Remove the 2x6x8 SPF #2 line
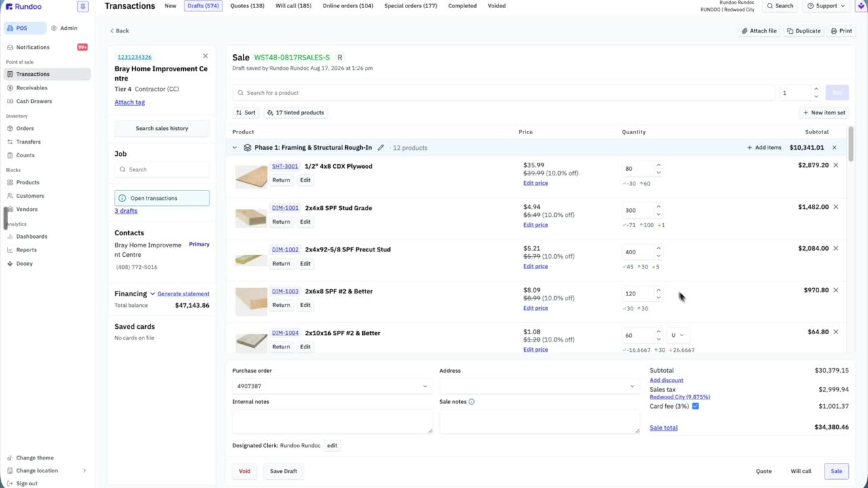Screen dimensions: 868x488 click(835, 290)
